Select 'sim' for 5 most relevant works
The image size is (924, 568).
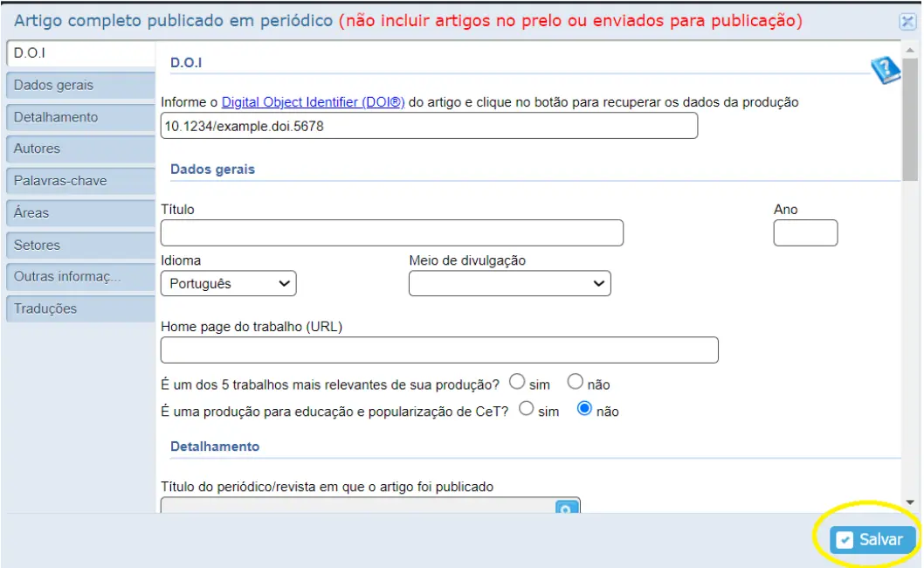tap(517, 382)
